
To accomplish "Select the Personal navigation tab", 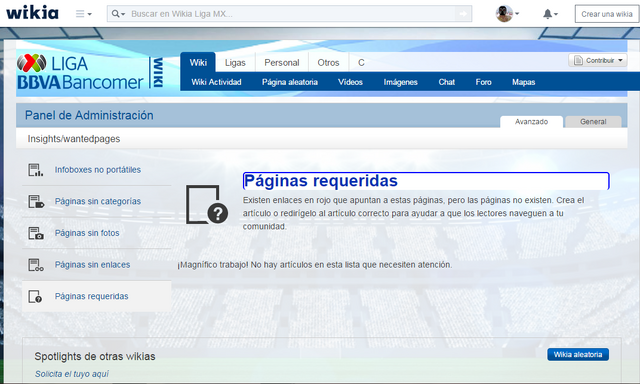I will 282,62.
